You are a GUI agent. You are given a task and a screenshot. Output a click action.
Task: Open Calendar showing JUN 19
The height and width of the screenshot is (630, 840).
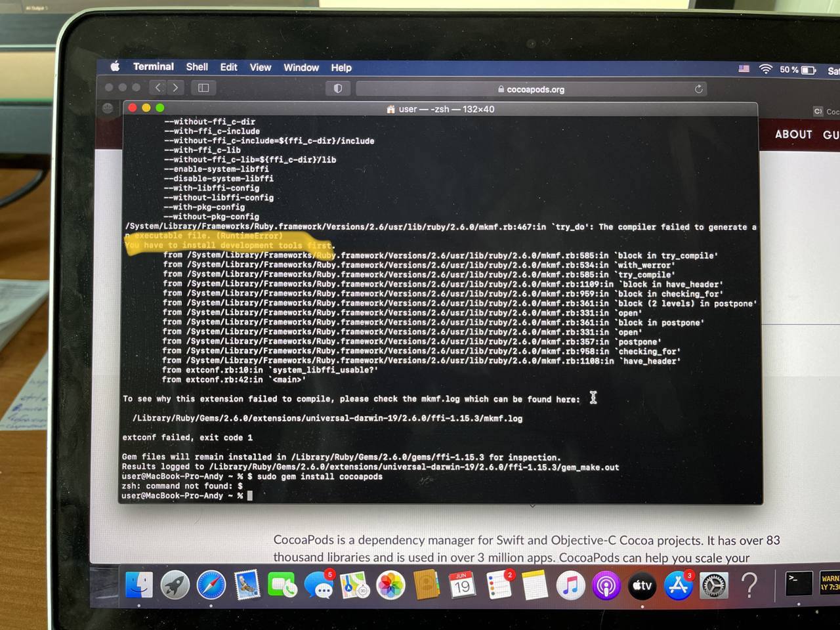pos(462,585)
